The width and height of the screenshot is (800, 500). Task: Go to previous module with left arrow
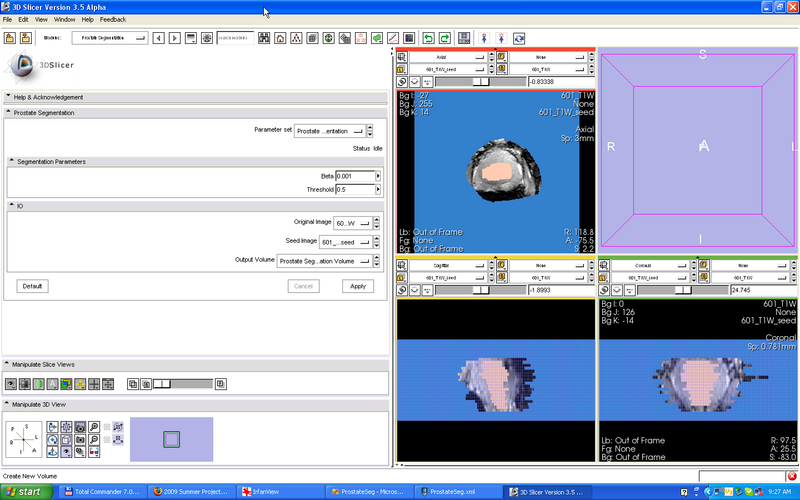(x=159, y=38)
